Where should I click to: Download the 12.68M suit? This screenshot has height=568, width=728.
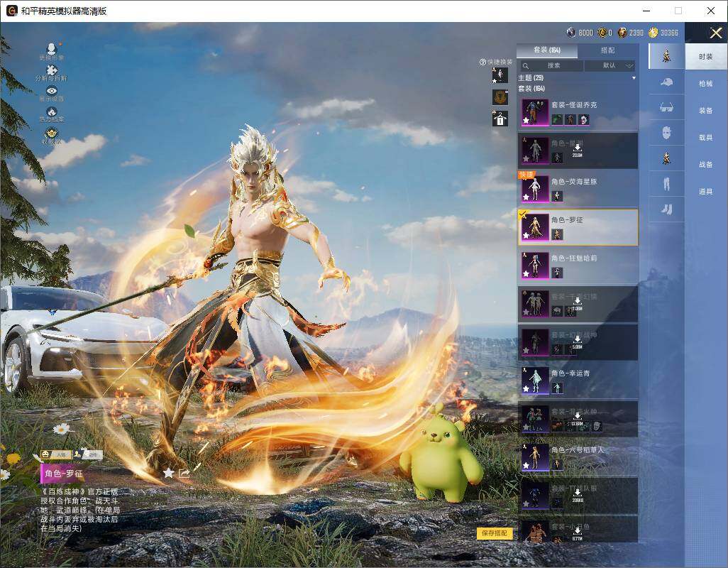[577, 419]
